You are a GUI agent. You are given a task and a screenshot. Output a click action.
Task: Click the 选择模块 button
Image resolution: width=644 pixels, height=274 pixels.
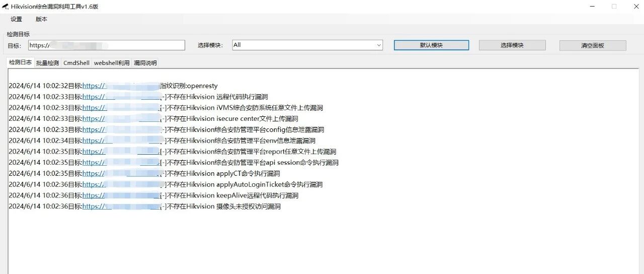[512, 45]
